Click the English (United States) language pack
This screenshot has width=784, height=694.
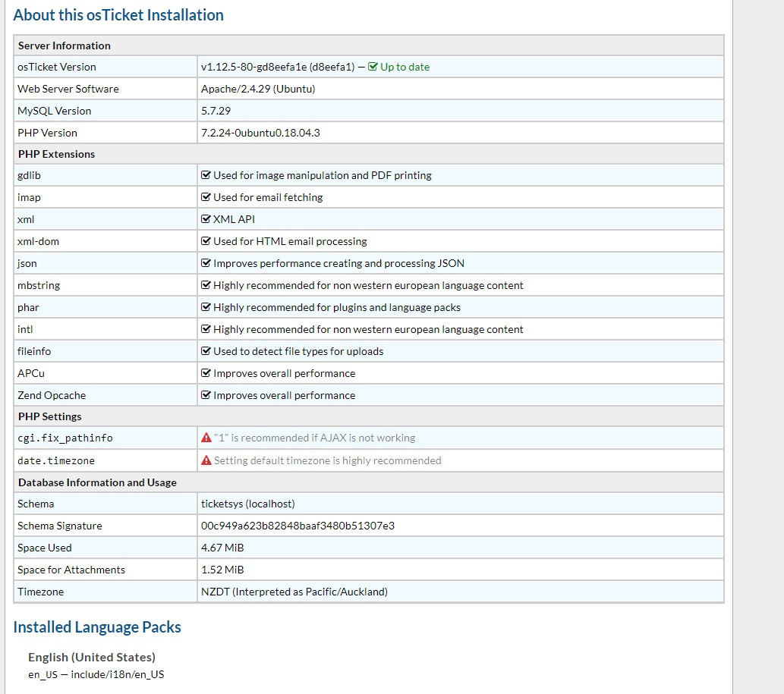click(92, 657)
